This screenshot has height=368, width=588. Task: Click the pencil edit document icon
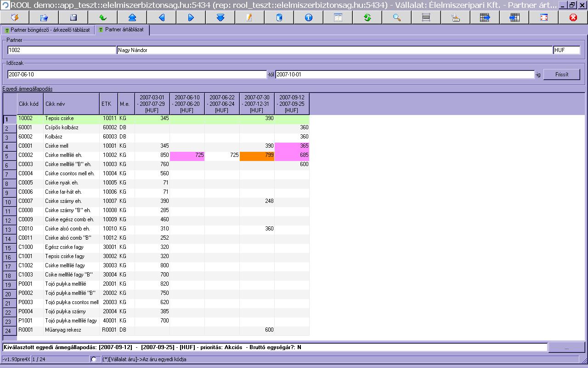pos(250,17)
